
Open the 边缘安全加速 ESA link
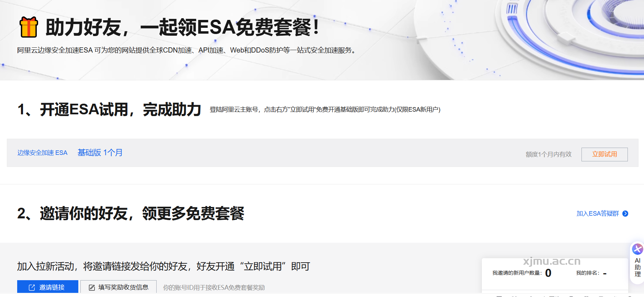[42, 153]
